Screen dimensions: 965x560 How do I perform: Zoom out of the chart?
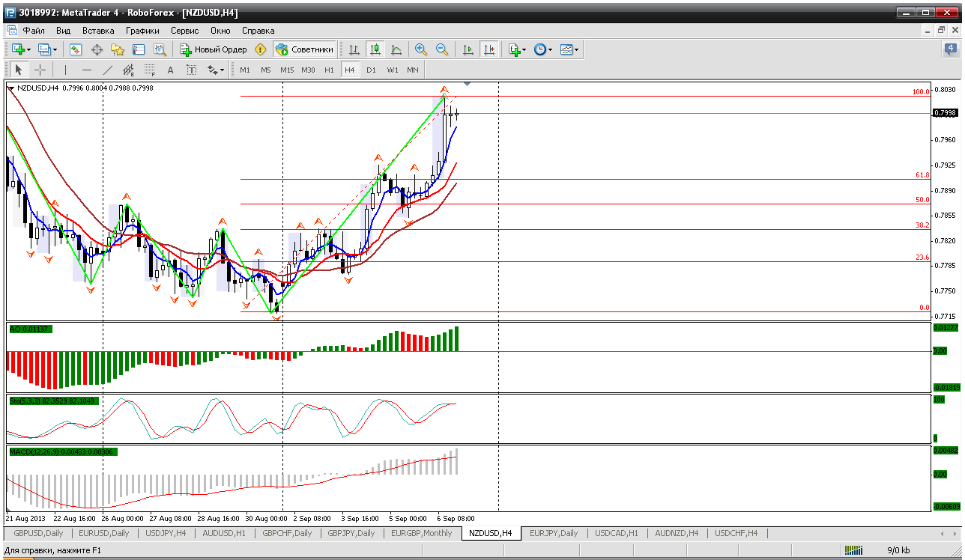[x=442, y=49]
